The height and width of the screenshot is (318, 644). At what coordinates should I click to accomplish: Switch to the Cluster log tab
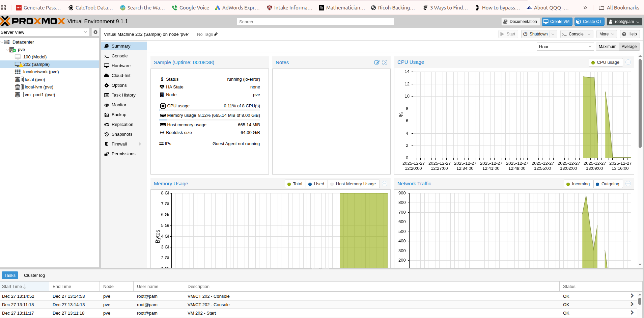click(x=34, y=275)
